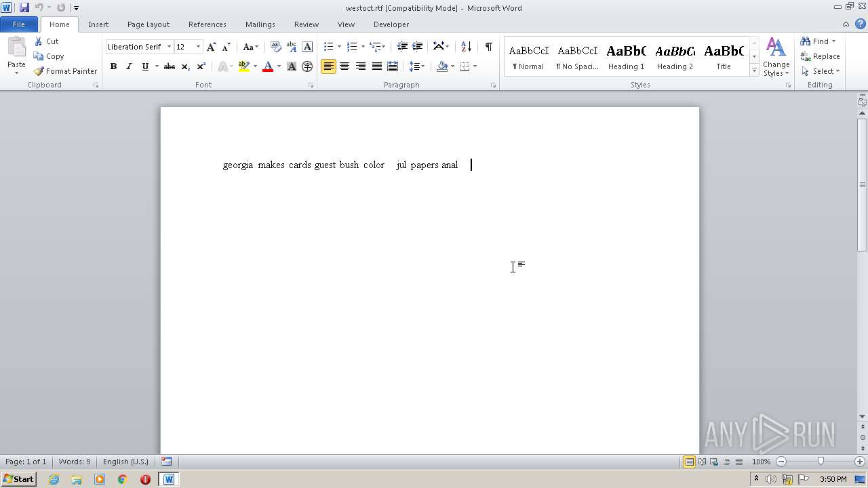Click the Grow Font icon

click(x=212, y=47)
